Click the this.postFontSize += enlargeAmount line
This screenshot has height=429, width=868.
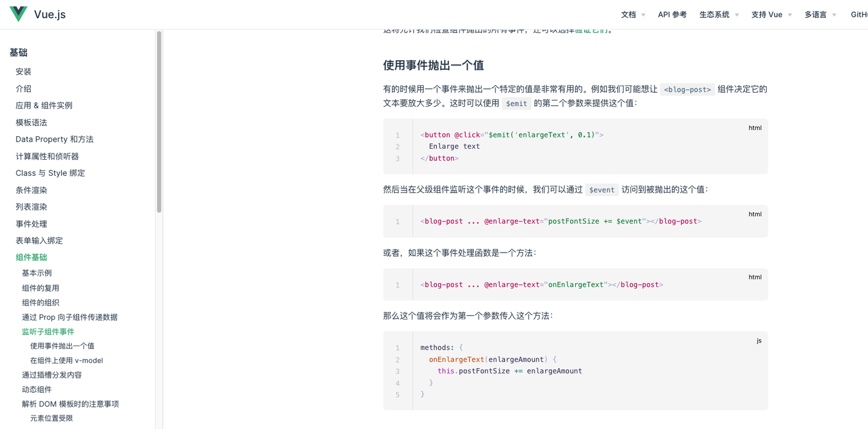509,371
